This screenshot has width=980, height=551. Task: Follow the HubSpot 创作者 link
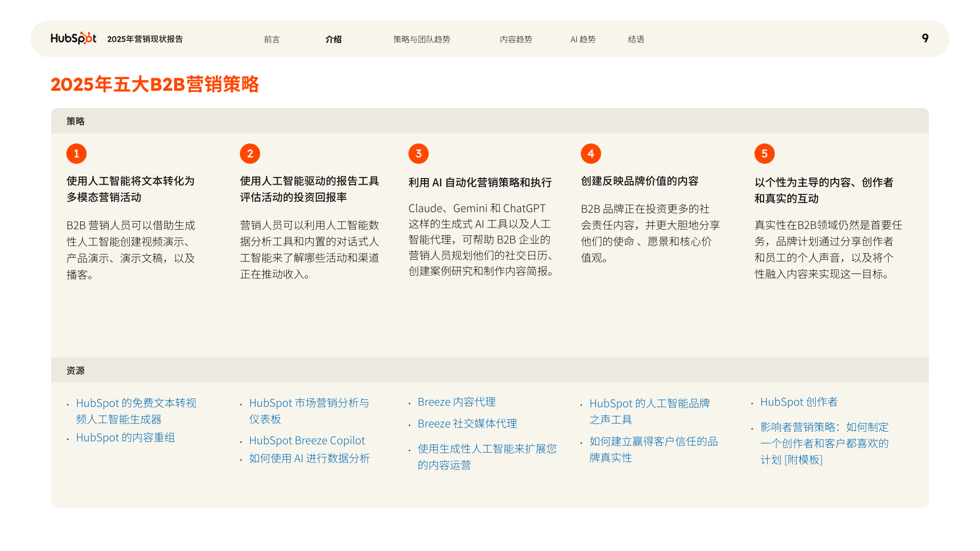[799, 402]
